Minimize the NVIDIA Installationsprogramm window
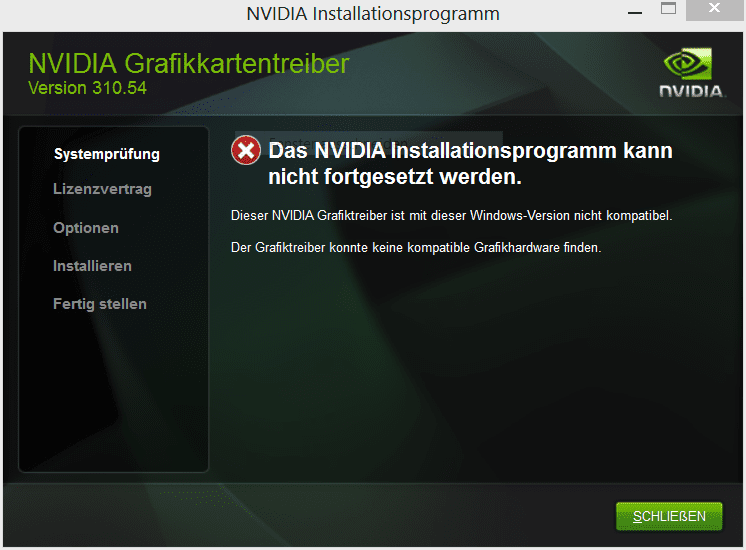 635,13
